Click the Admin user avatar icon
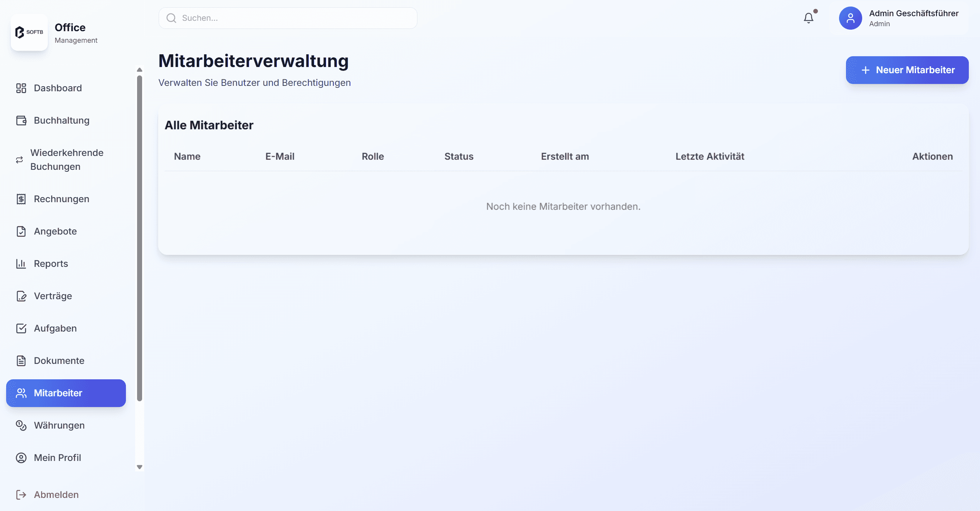This screenshot has width=980, height=511. point(850,18)
